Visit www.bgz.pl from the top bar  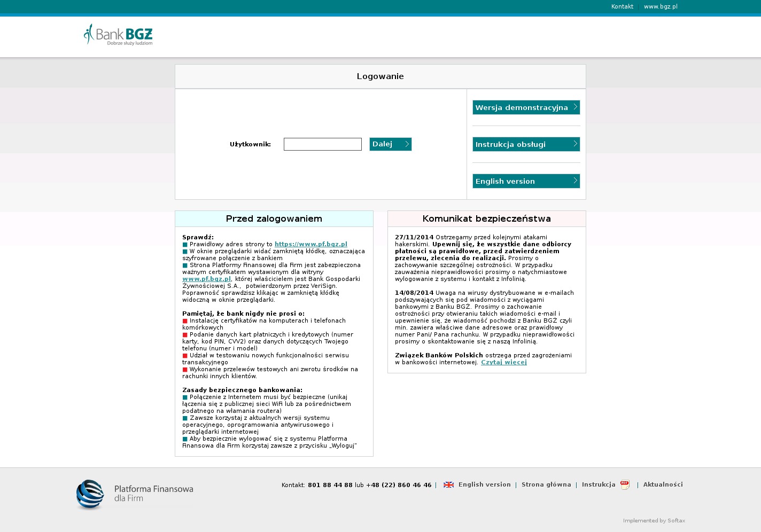point(661,7)
